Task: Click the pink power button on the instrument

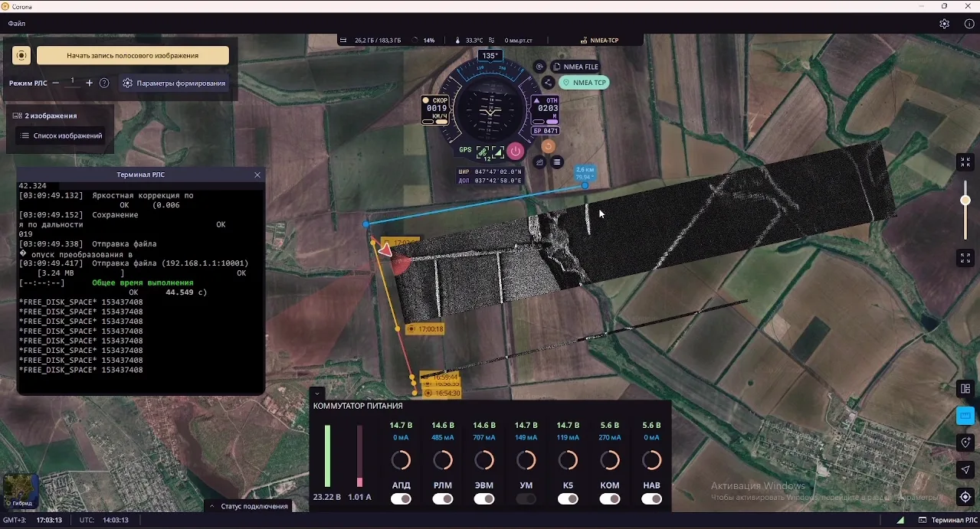Action: (516, 151)
